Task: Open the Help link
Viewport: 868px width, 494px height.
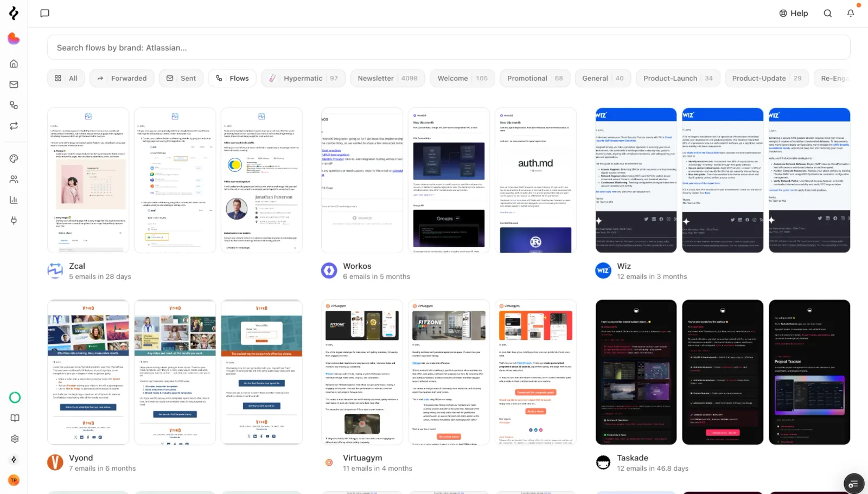Action: point(794,13)
